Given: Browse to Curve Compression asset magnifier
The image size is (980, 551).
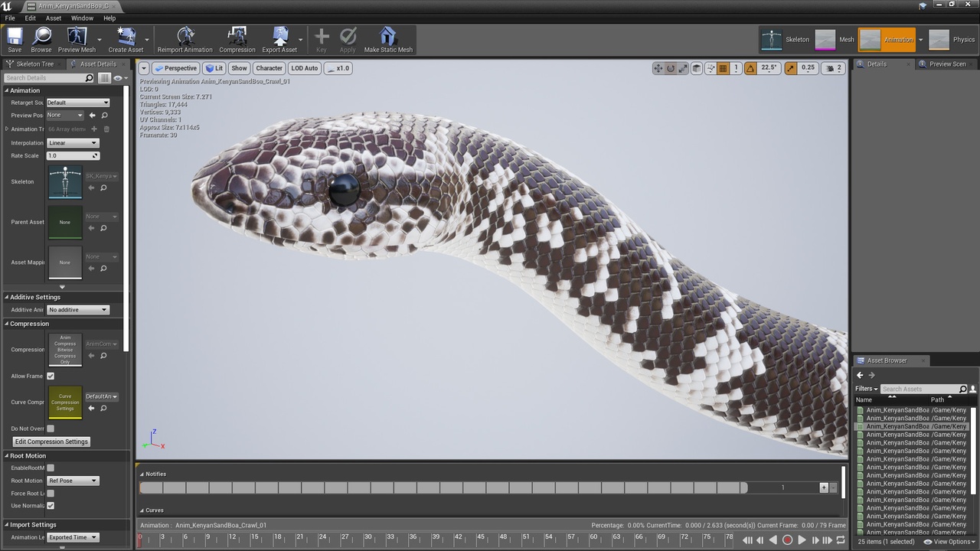Looking at the screenshot, I should click(103, 408).
